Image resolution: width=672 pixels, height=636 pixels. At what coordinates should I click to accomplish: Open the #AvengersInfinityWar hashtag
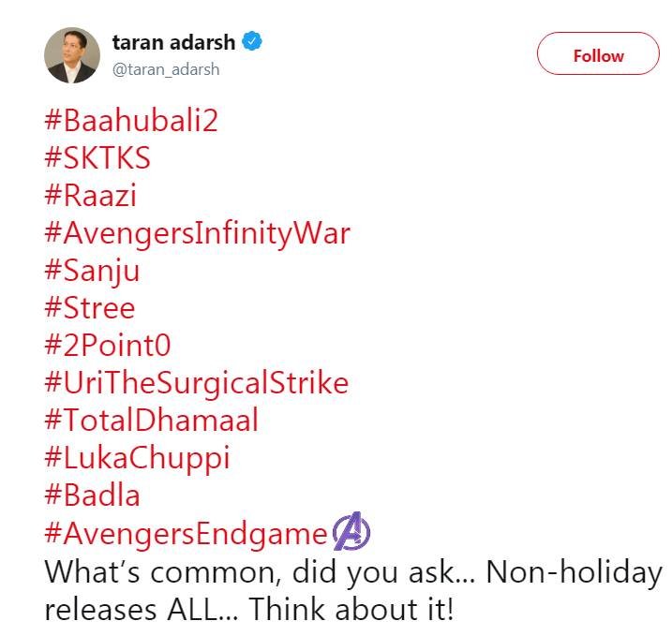(197, 233)
